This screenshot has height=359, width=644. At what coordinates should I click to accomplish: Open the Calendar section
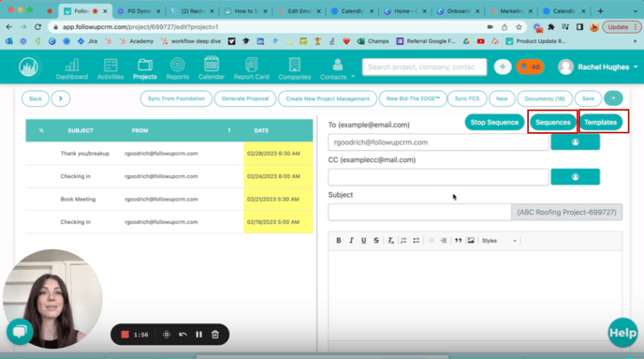tap(212, 68)
